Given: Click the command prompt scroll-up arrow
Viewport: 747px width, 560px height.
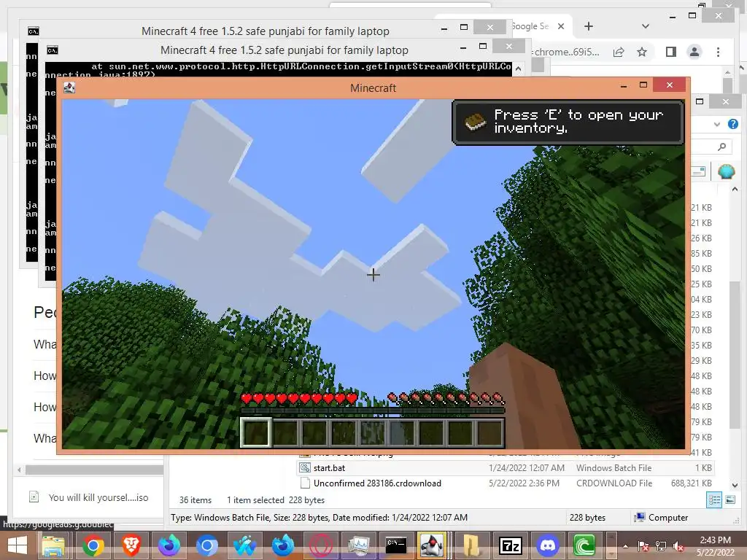Looking at the screenshot, I should click(518, 69).
